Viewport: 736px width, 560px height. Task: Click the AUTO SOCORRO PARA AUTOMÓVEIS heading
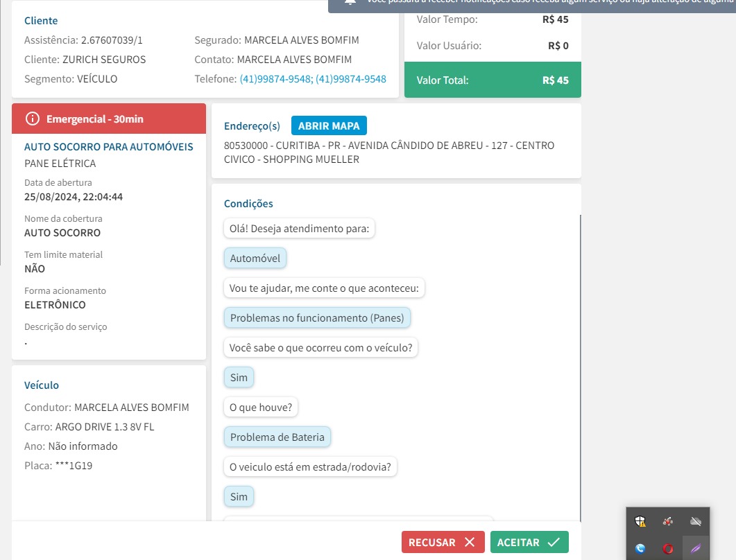pos(109,147)
